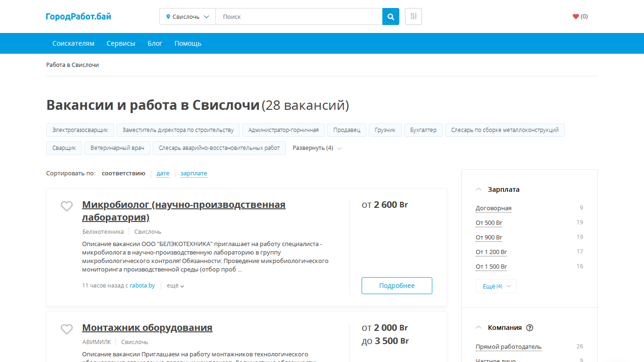Expand tags with Развернуть (4)
This screenshot has width=644, height=362.
[x=317, y=148]
